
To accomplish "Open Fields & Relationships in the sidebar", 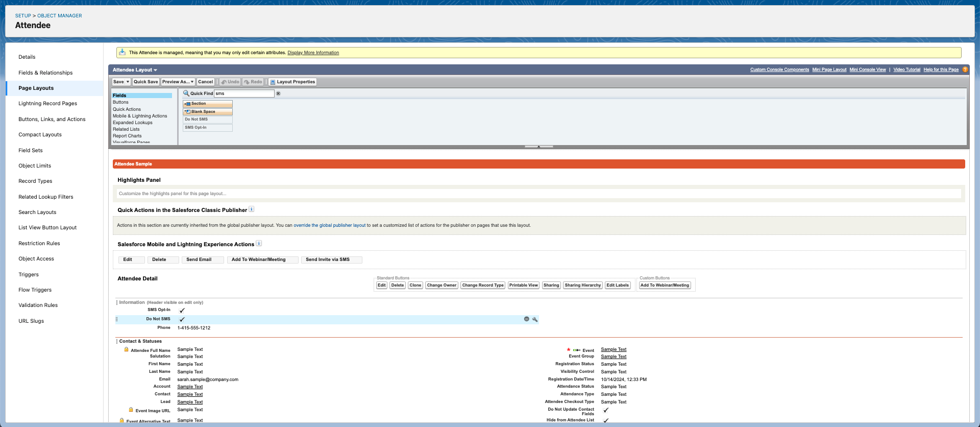I will [45, 73].
